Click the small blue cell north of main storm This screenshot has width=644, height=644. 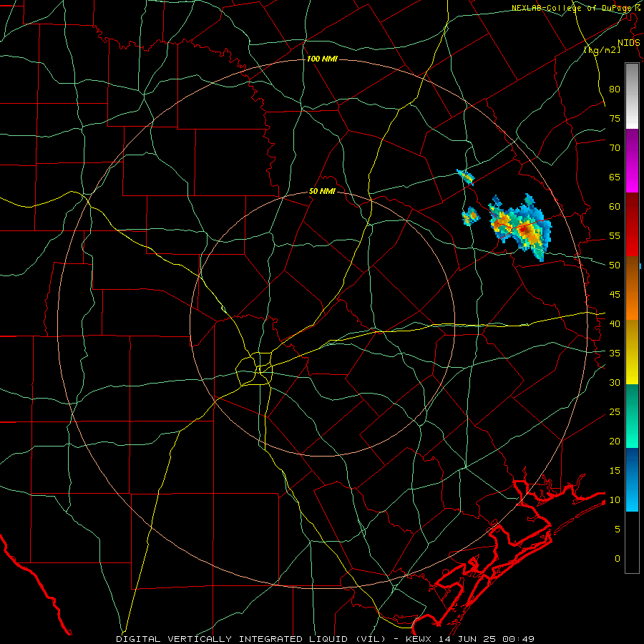pyautogui.click(x=466, y=177)
